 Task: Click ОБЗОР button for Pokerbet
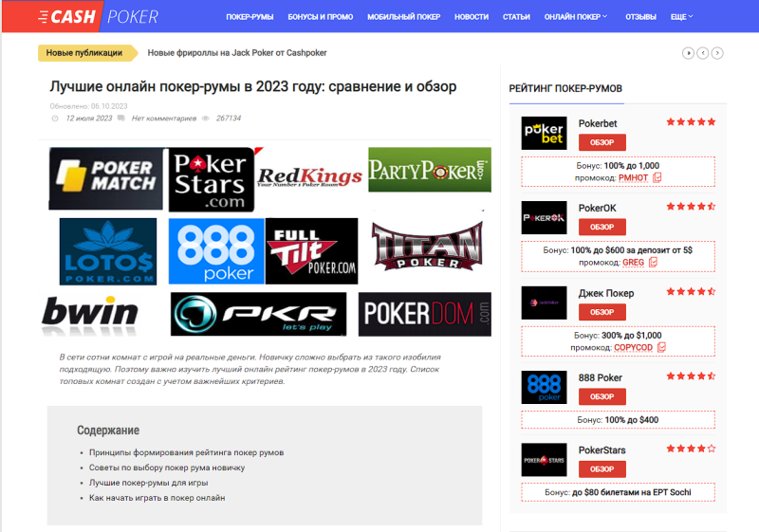[602, 142]
